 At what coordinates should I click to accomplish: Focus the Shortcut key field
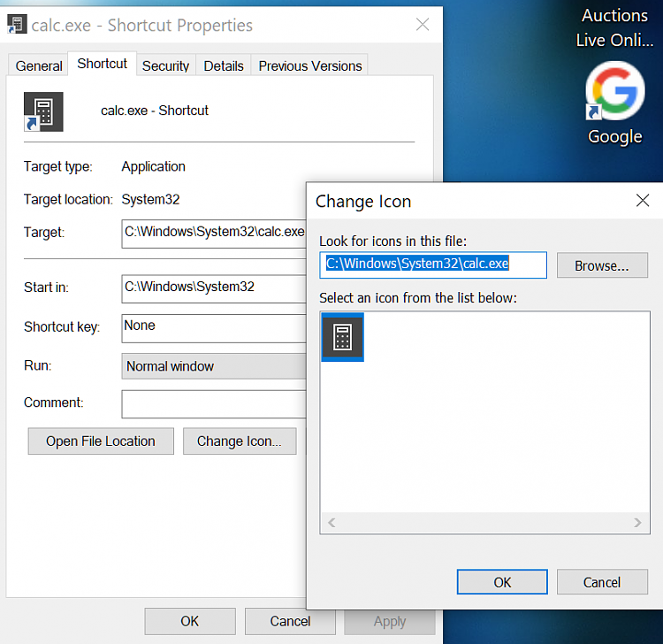pyautogui.click(x=214, y=328)
